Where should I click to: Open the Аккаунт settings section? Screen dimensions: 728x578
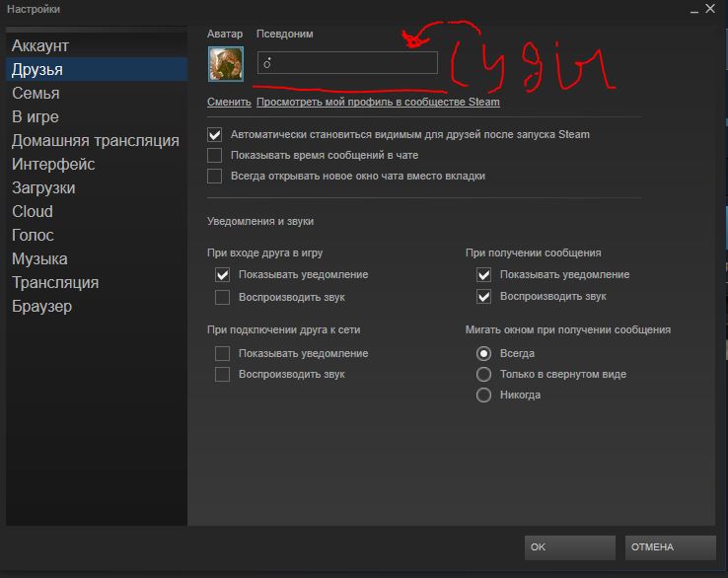[x=40, y=46]
